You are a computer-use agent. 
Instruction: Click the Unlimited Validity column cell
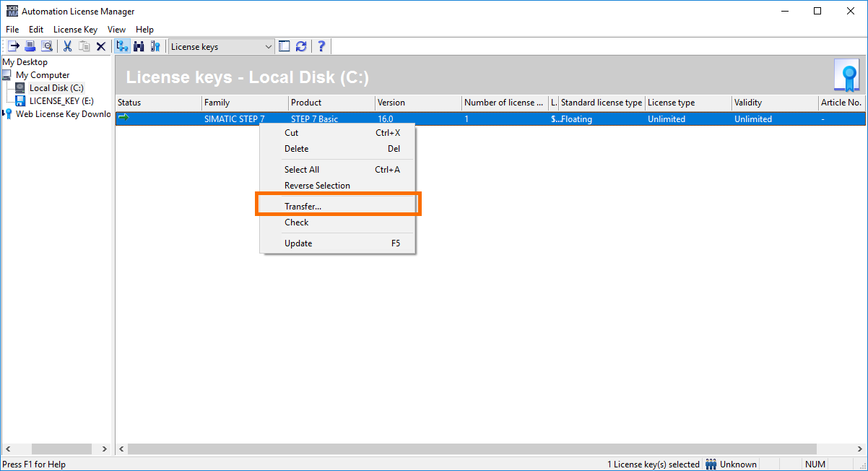tap(753, 119)
